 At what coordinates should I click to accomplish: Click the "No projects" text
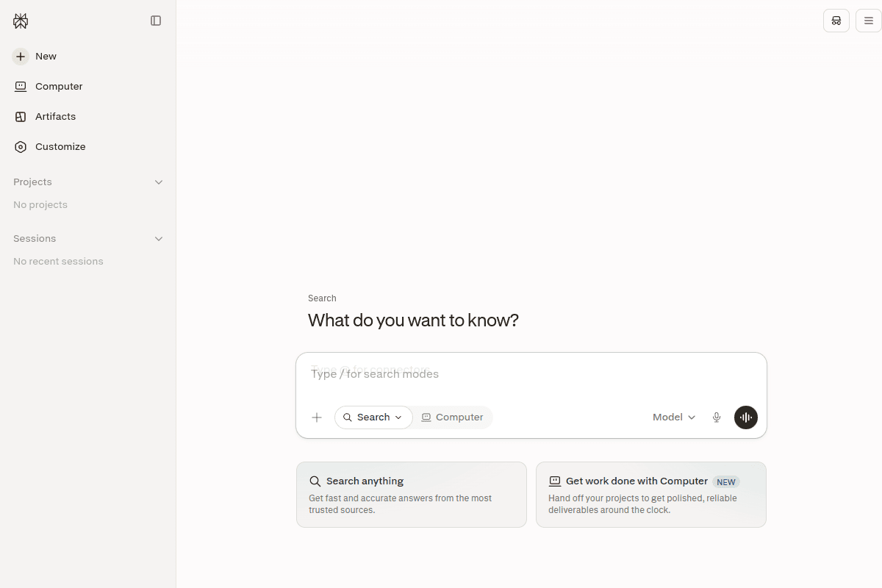40,205
